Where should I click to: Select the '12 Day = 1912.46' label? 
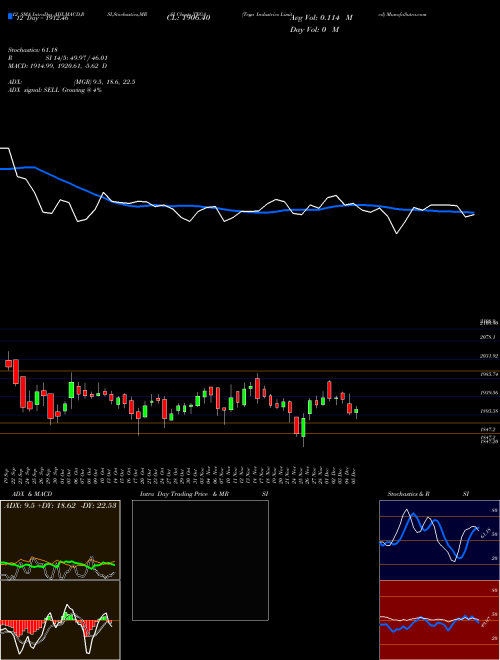click(42, 19)
